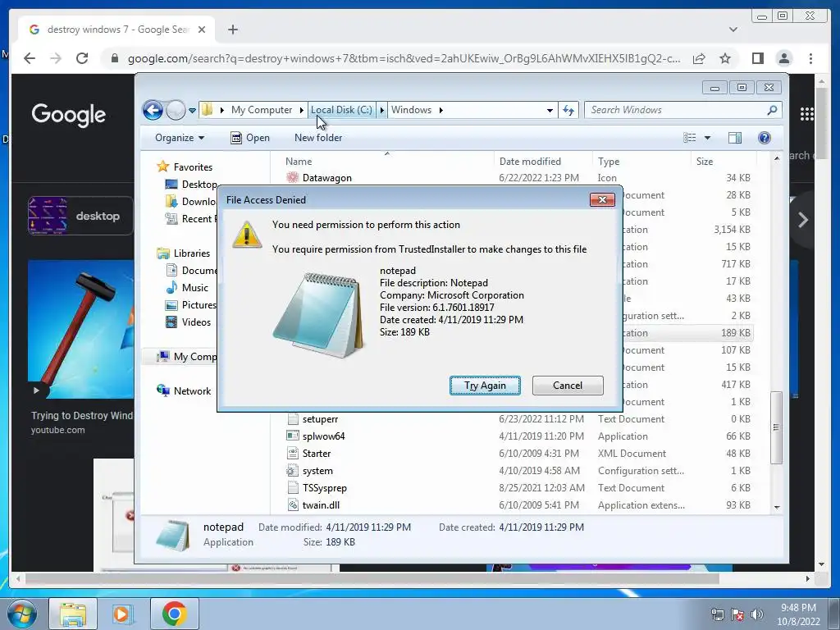The image size is (840, 630).
Task: Select the system configuration file icon
Action: pyautogui.click(x=293, y=470)
